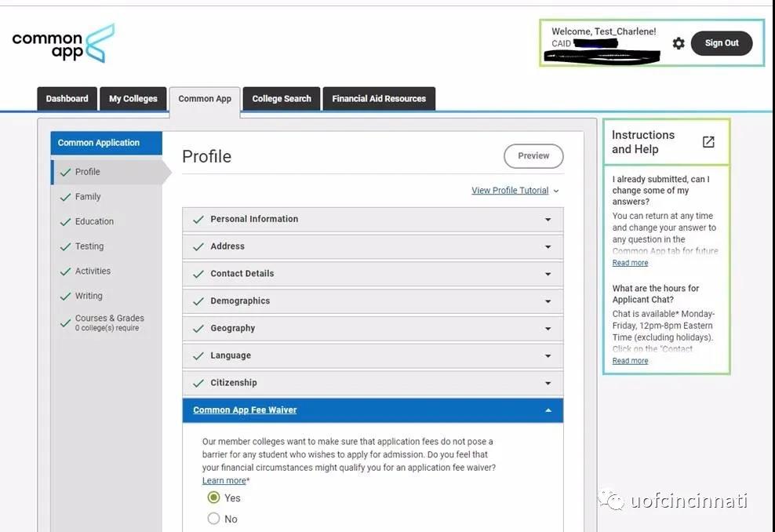Click Common Application sidebar header
775x532 pixels.
(x=106, y=143)
